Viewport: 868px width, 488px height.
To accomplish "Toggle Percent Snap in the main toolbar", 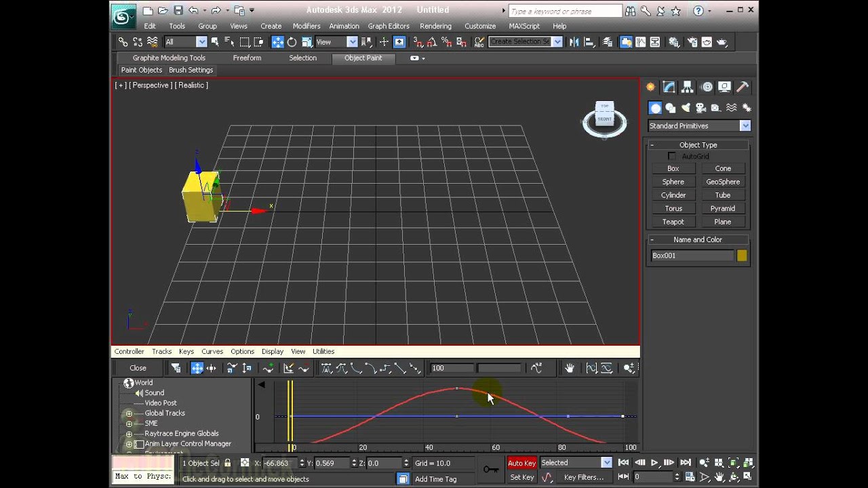I will coord(446,42).
